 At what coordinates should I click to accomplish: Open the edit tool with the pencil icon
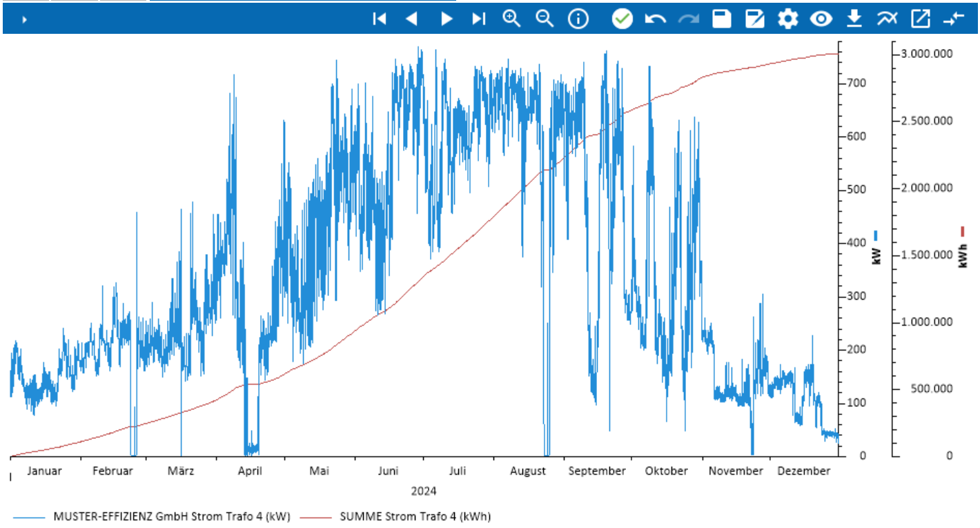[x=754, y=19]
